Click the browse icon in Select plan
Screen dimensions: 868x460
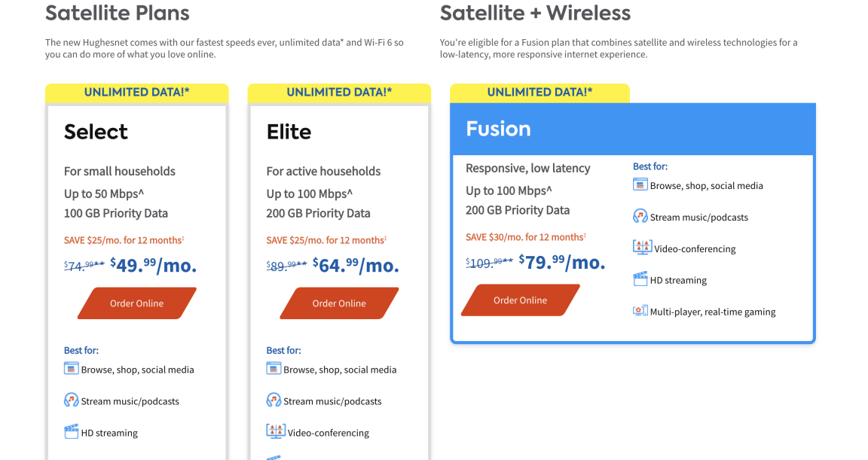click(72, 369)
